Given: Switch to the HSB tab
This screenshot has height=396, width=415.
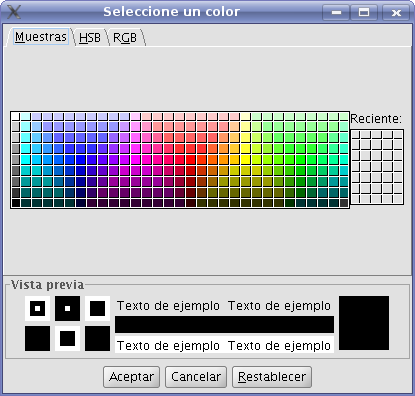Looking at the screenshot, I should (x=90, y=38).
